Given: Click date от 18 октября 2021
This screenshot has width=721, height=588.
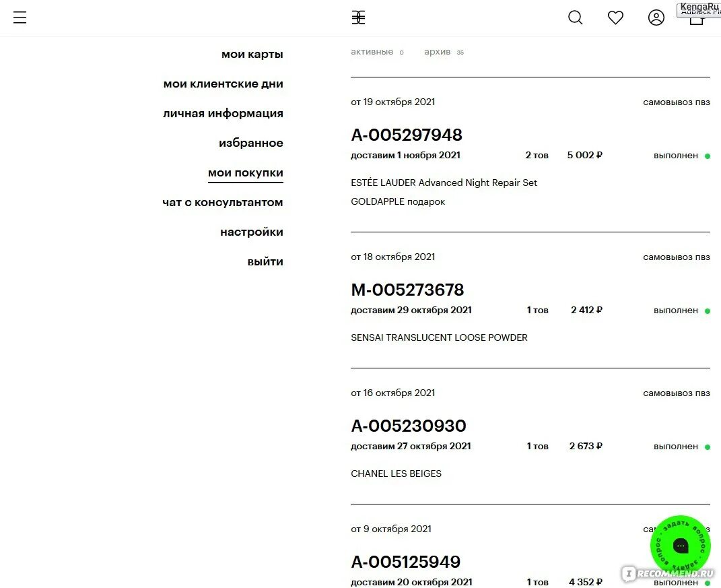Looking at the screenshot, I should (392, 257).
